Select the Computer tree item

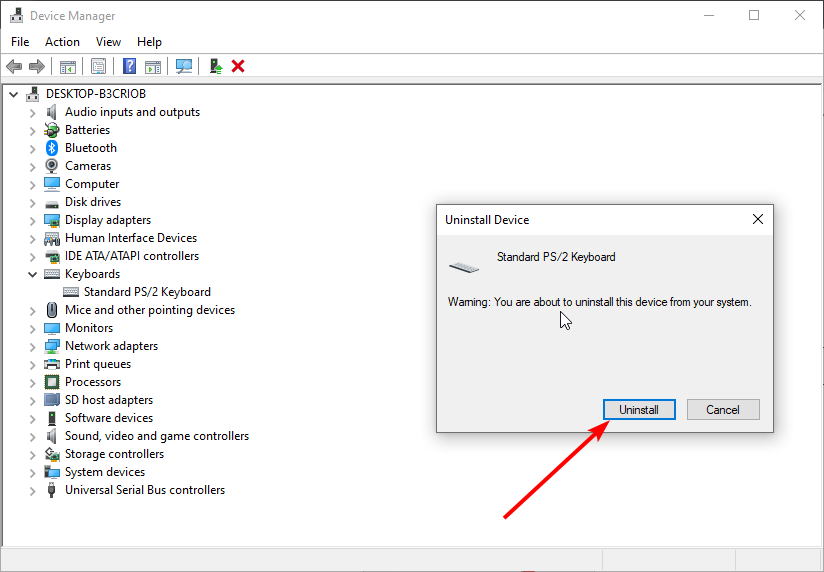click(92, 184)
